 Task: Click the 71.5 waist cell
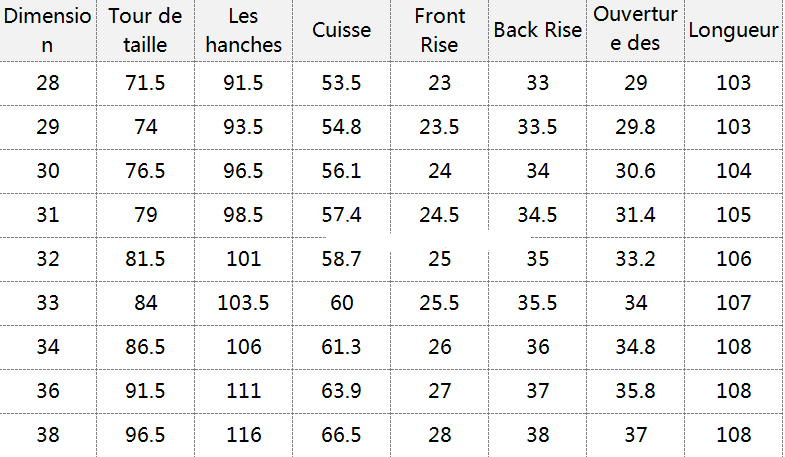[x=145, y=83]
